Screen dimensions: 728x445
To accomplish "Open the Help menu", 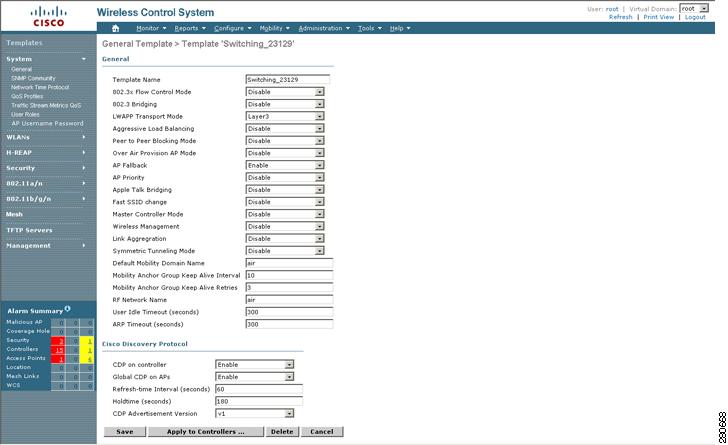I will tap(400, 28).
